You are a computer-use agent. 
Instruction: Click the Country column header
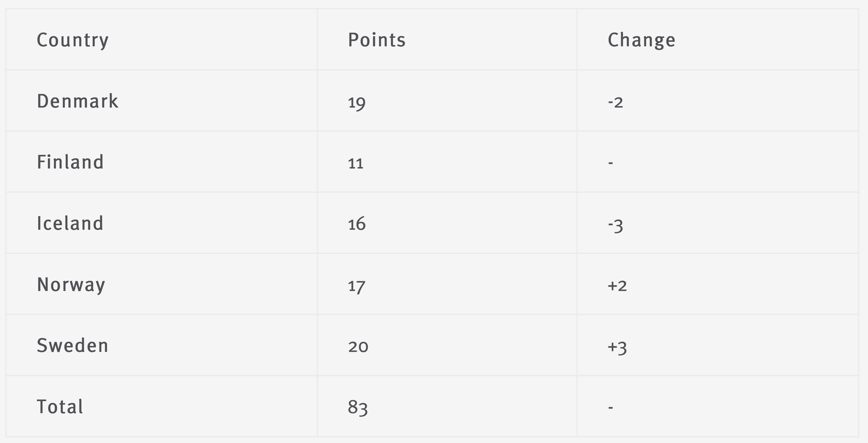point(72,40)
